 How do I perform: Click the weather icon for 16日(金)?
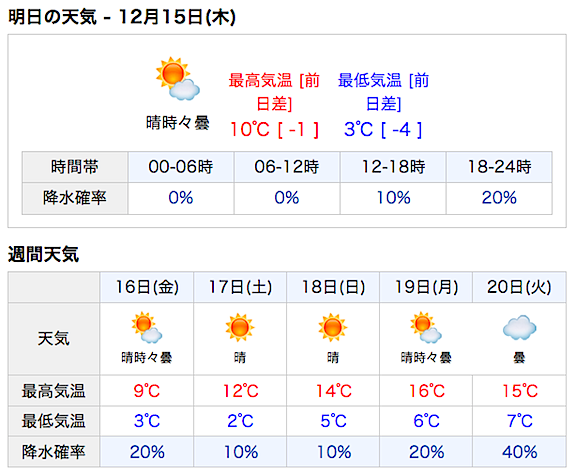(x=147, y=328)
